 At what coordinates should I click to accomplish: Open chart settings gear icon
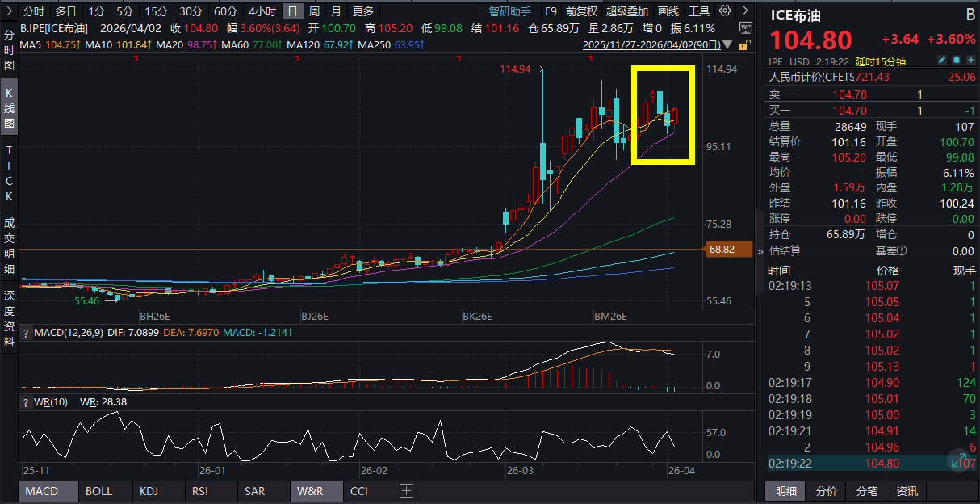pos(725,11)
